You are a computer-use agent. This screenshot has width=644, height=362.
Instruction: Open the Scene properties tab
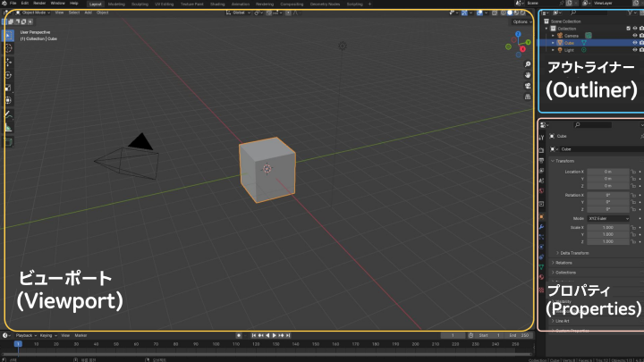pos(541,181)
